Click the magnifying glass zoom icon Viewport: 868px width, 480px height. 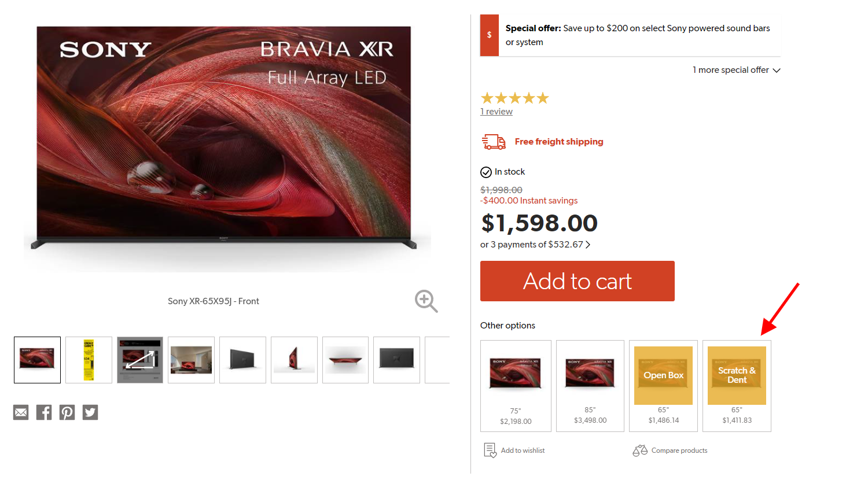426,301
